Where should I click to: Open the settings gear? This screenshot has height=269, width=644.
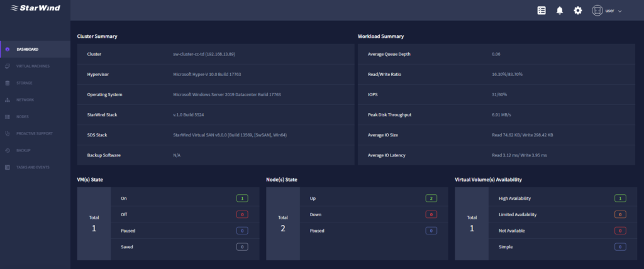578,11
